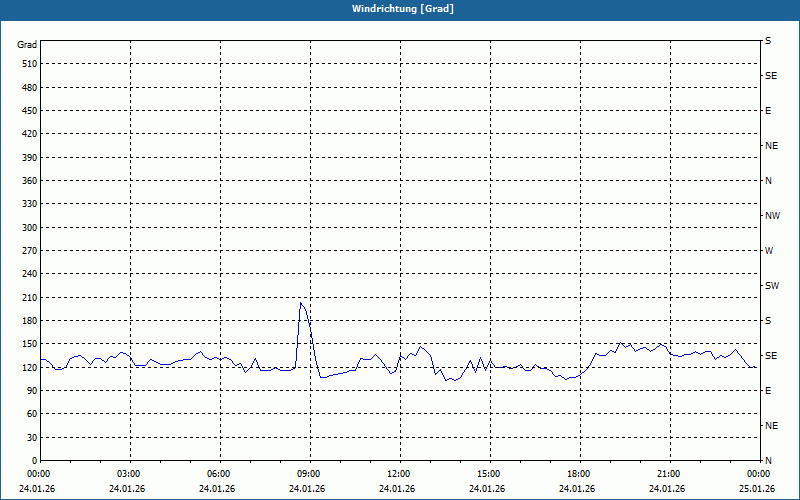This screenshot has width=800, height=500.
Task: Select the 06:00 time axis label
Action: coord(219,474)
